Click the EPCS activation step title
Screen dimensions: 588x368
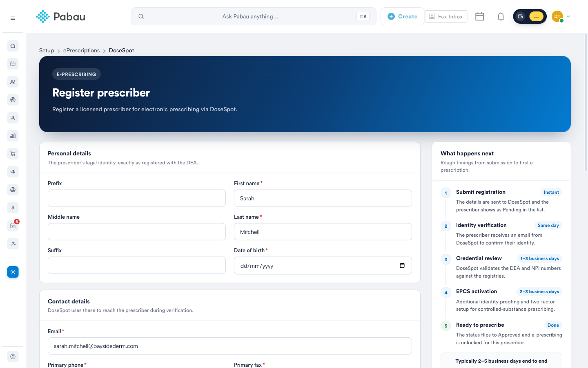(x=477, y=291)
